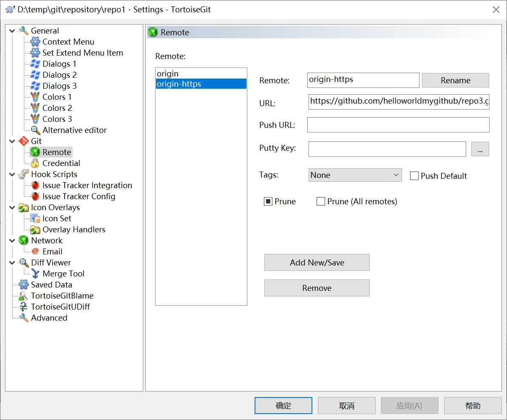The height and width of the screenshot is (420, 507).
Task: Open the Email settings page
Action: click(x=52, y=251)
